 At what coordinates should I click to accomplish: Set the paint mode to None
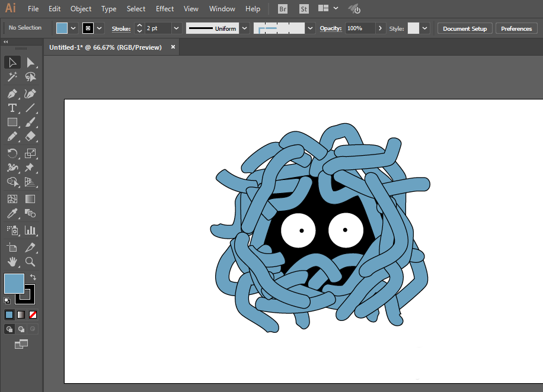[x=33, y=315]
